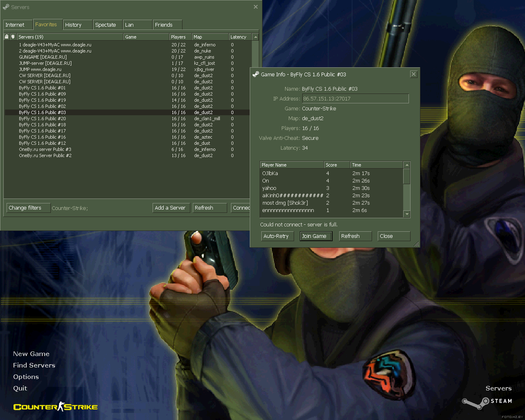Select player 'yahoo' in player list

pyautogui.click(x=332, y=188)
